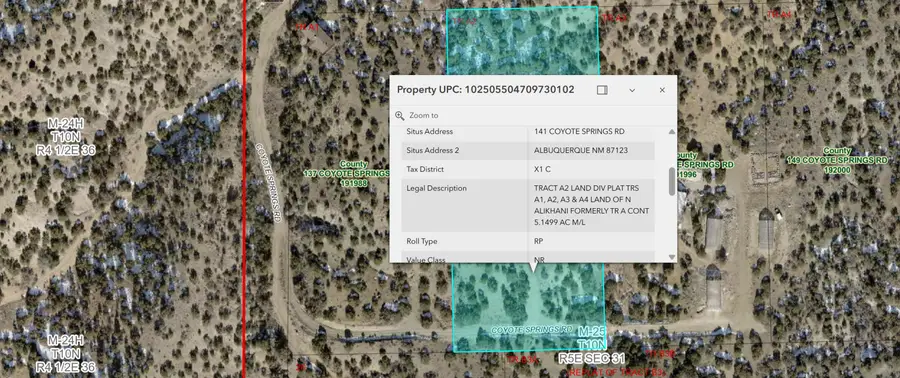Screen dimensions: 900x378
Task: Click the horizontal COYOTE SPRINGS RD road label
Action: [532, 330]
